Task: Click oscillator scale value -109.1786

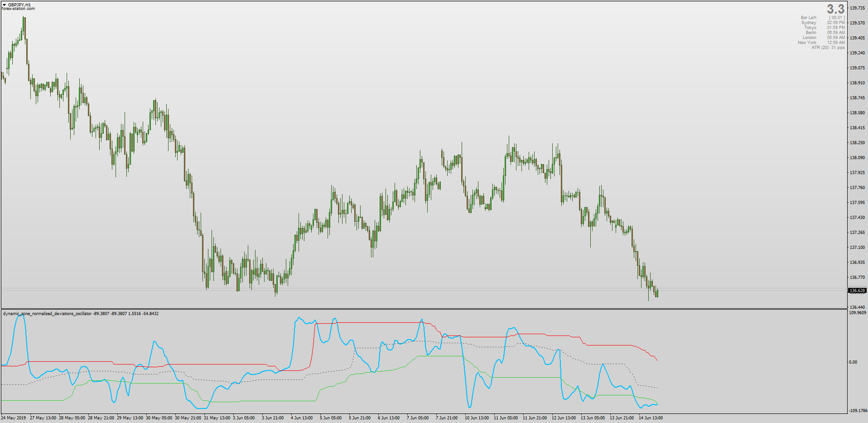Action: (857, 411)
